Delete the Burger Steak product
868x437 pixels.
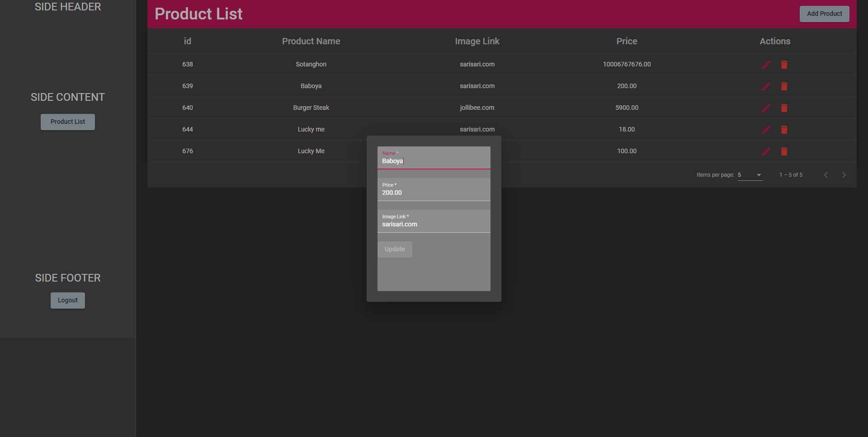[784, 108]
